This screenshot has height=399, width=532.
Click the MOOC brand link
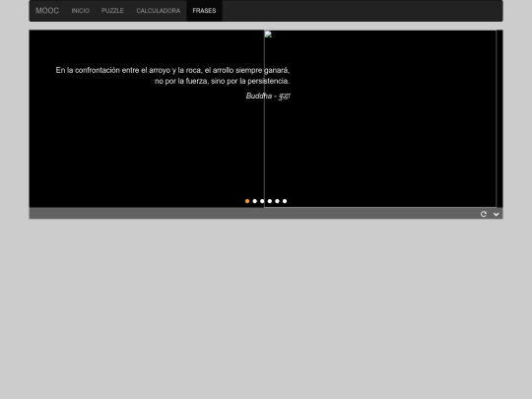coord(47,11)
